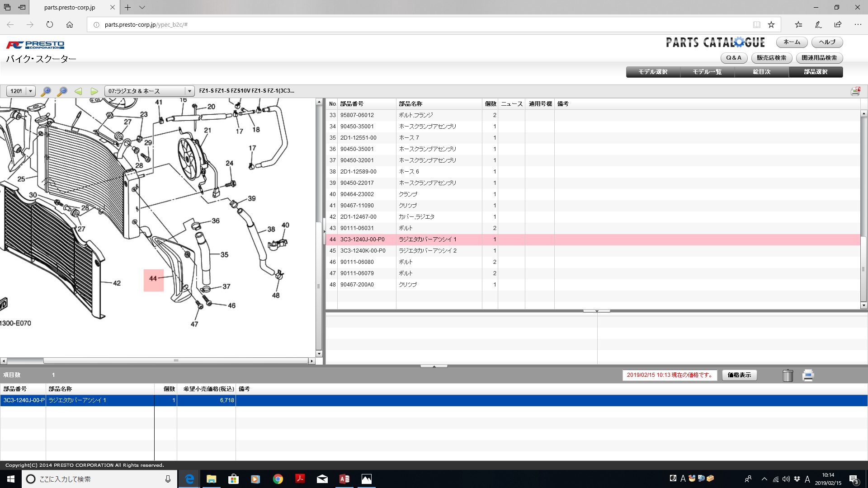This screenshot has height=488, width=868.
Task: Open the 120% zoom level dropdown
Action: point(31,91)
